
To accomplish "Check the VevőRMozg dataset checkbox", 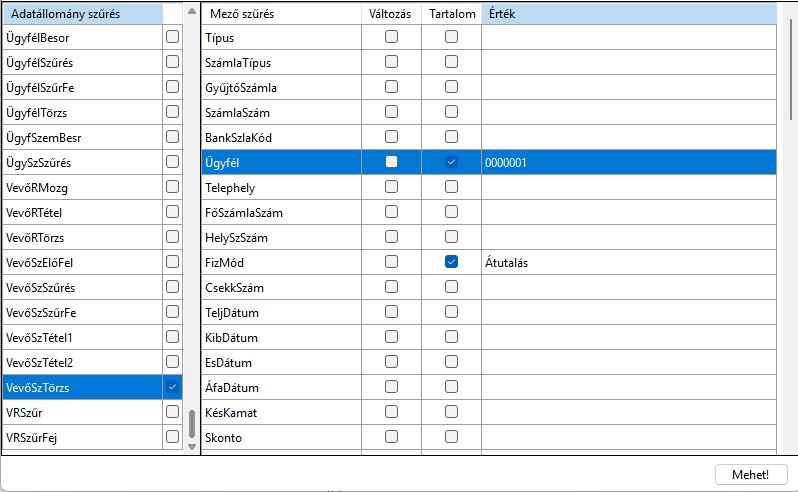I will point(172,187).
